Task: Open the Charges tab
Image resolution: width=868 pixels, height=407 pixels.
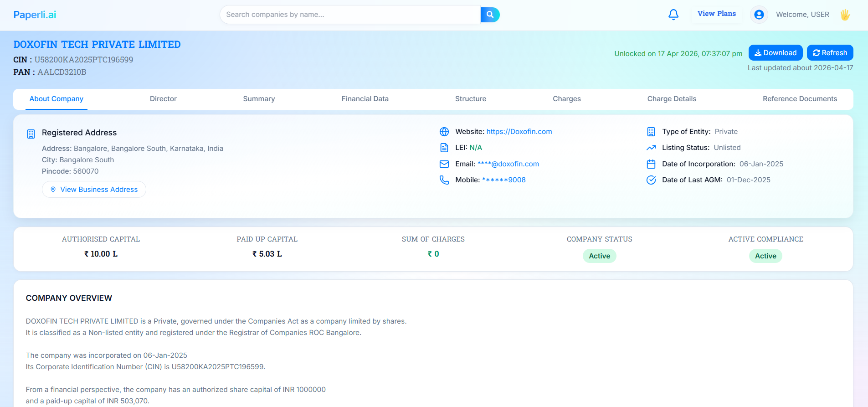Action: 567,99
